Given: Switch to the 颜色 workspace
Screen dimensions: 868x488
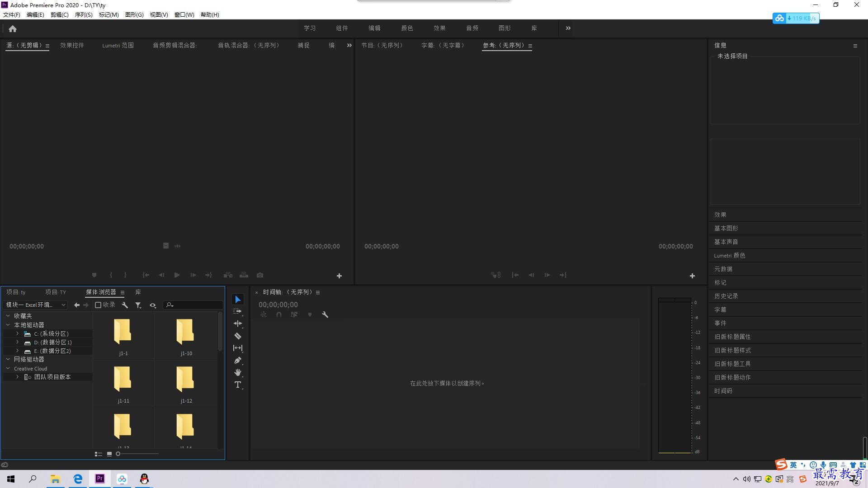Looking at the screenshot, I should (x=407, y=28).
